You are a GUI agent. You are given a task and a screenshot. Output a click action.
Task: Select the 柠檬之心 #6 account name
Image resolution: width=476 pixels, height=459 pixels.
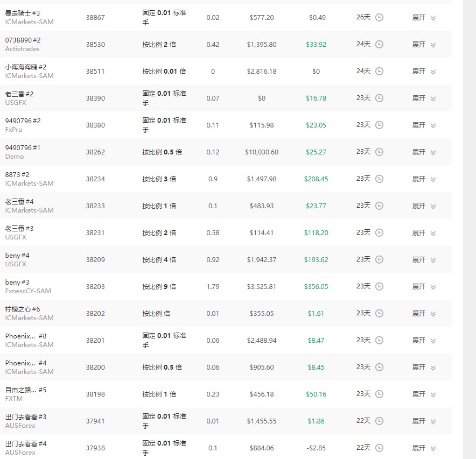coord(23,309)
